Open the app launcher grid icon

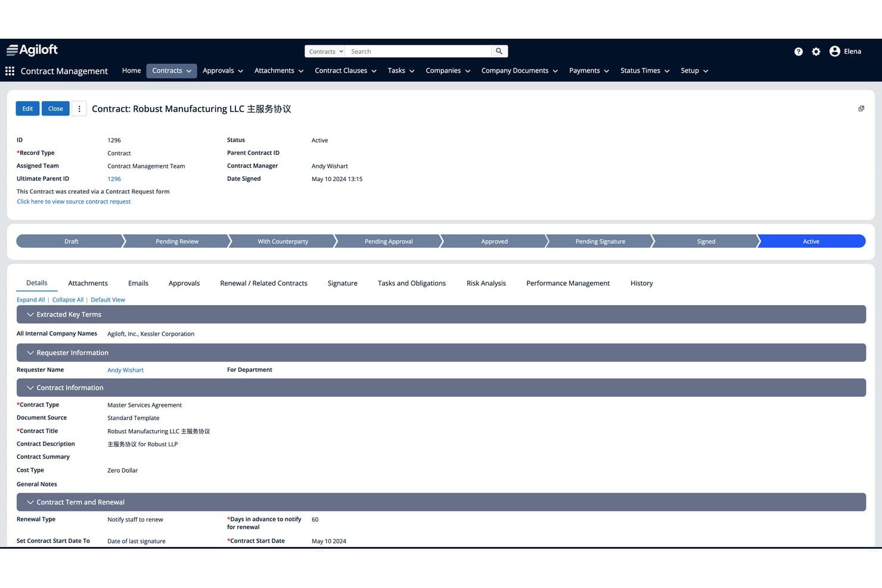click(10, 71)
